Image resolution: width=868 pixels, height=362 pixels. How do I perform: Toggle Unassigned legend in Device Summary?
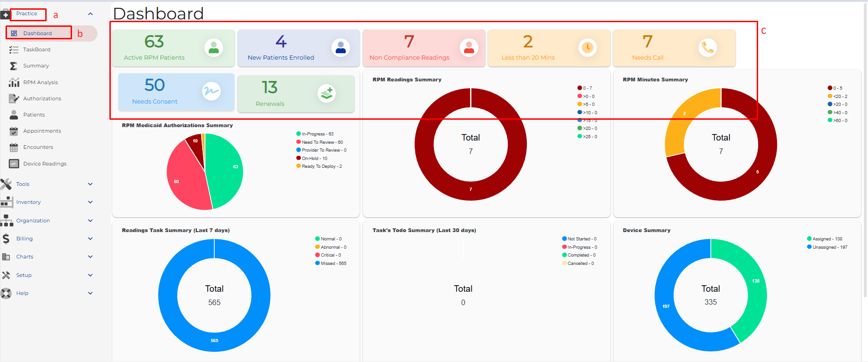(827, 247)
